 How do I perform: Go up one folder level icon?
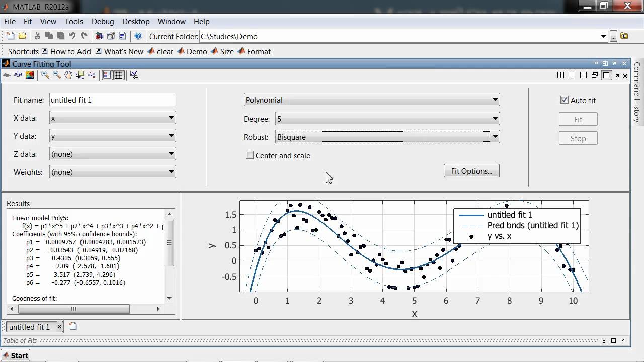(624, 36)
